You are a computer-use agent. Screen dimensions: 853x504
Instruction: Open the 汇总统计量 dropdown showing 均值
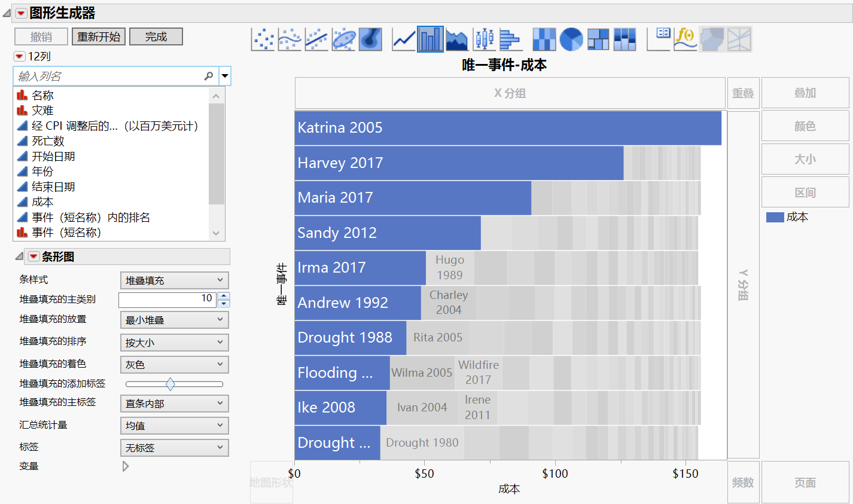174,425
